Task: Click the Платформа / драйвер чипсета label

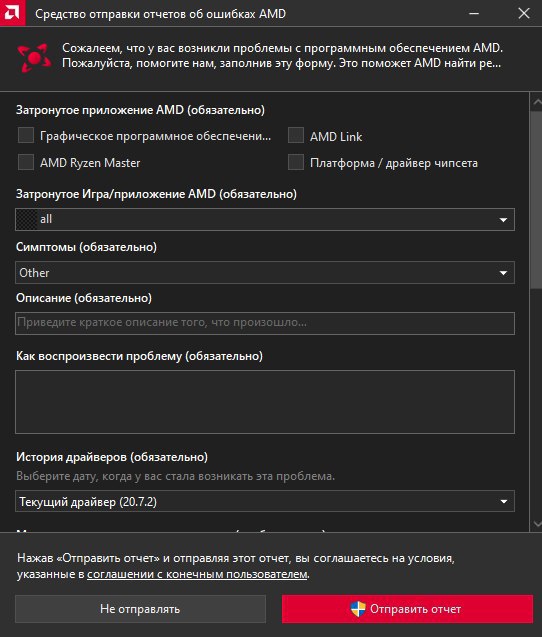Action: [x=394, y=163]
